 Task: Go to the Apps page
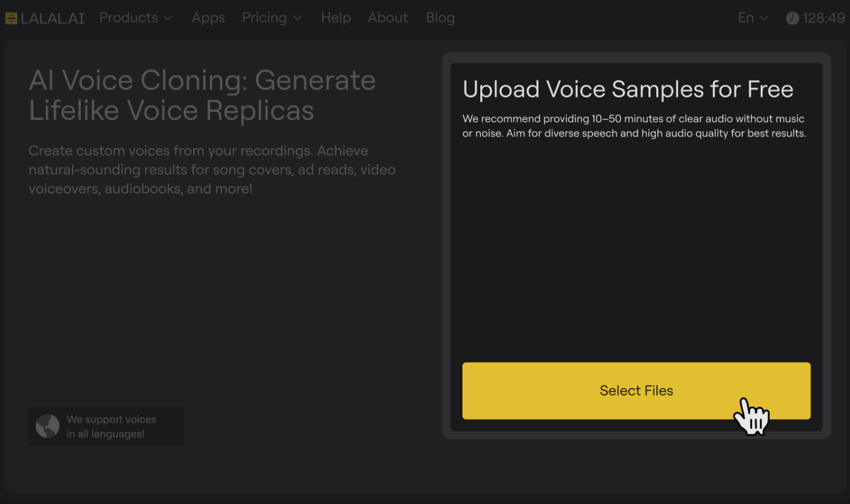[x=208, y=18]
